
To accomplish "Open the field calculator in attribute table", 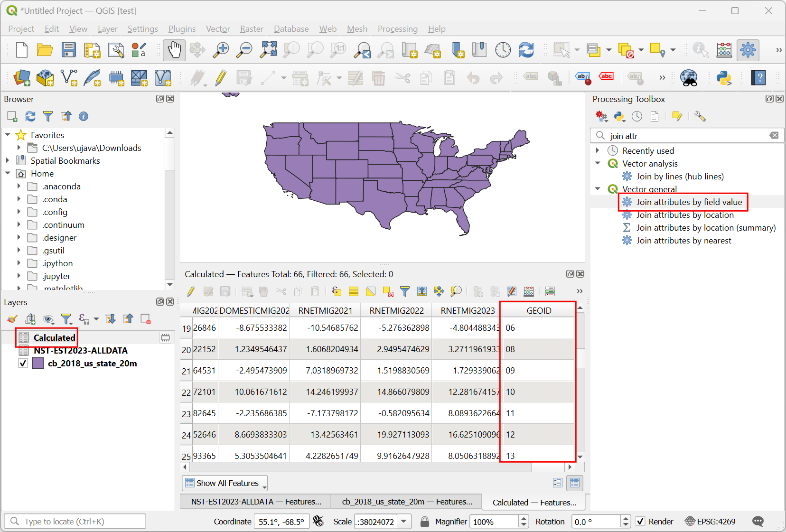I will 529,291.
